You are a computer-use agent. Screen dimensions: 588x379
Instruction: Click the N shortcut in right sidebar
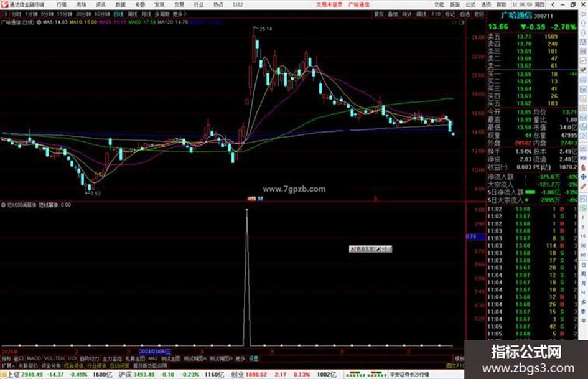tap(583, 292)
